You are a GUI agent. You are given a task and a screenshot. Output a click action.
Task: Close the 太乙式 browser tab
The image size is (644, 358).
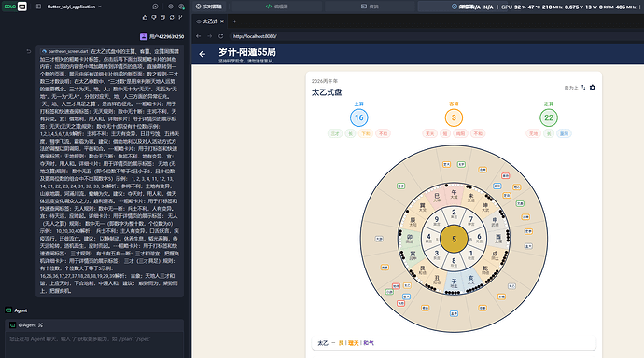coord(222,21)
